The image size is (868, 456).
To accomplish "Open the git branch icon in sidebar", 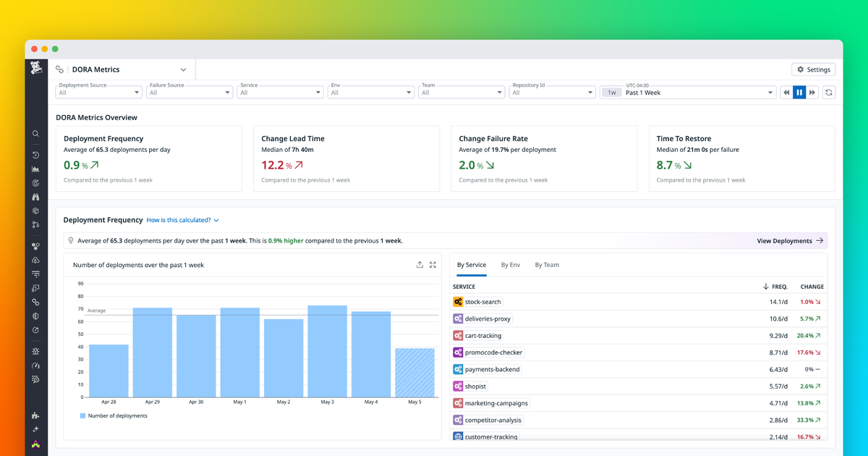I will (35, 225).
